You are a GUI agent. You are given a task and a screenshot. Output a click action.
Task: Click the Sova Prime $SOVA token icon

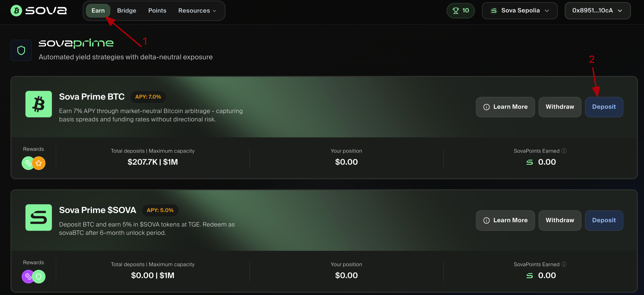39,217
